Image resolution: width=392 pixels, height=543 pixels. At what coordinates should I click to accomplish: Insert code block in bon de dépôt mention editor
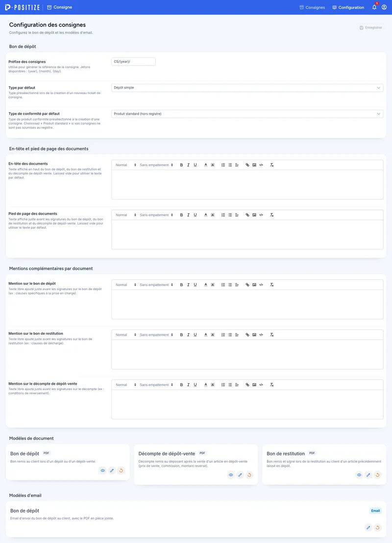coord(261,285)
